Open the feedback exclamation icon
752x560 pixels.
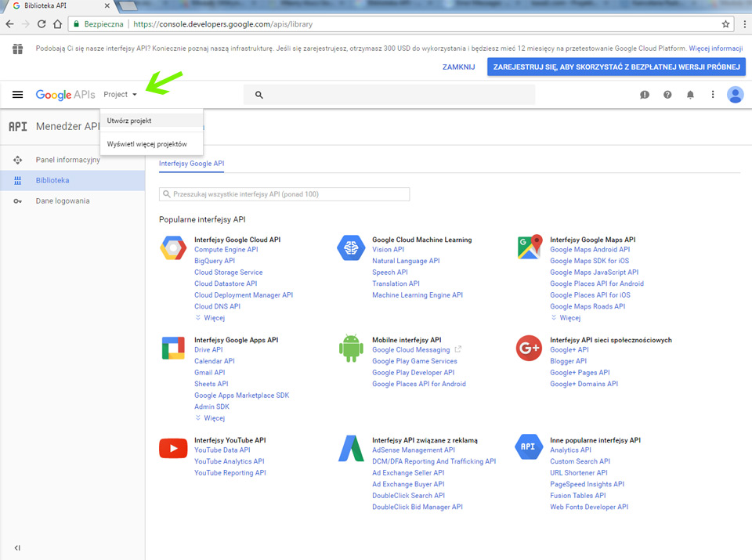click(645, 95)
